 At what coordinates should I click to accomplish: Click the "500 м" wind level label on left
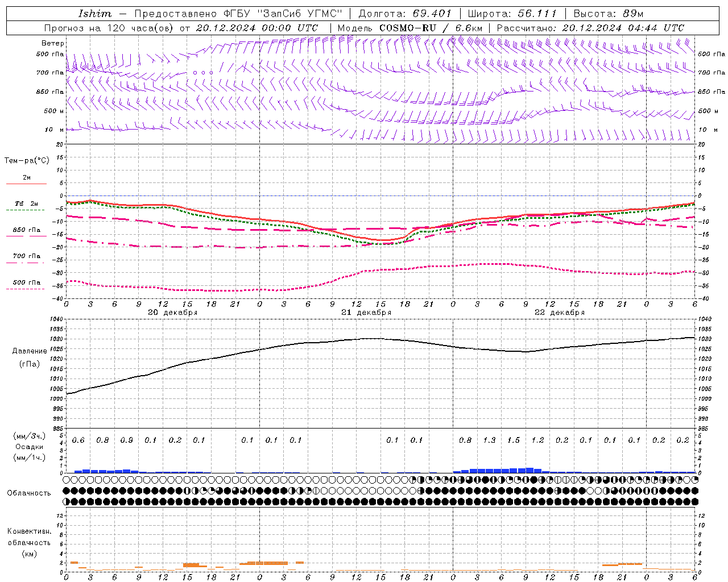(x=55, y=111)
